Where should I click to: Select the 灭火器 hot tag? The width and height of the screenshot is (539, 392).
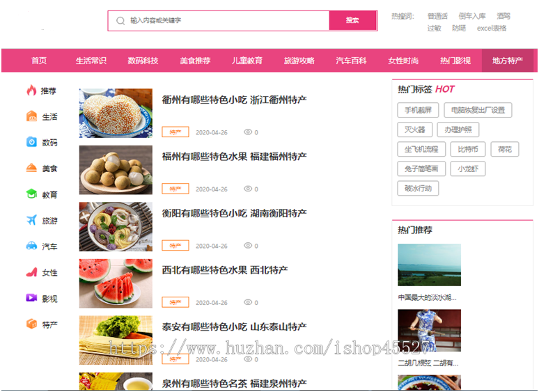414,130
